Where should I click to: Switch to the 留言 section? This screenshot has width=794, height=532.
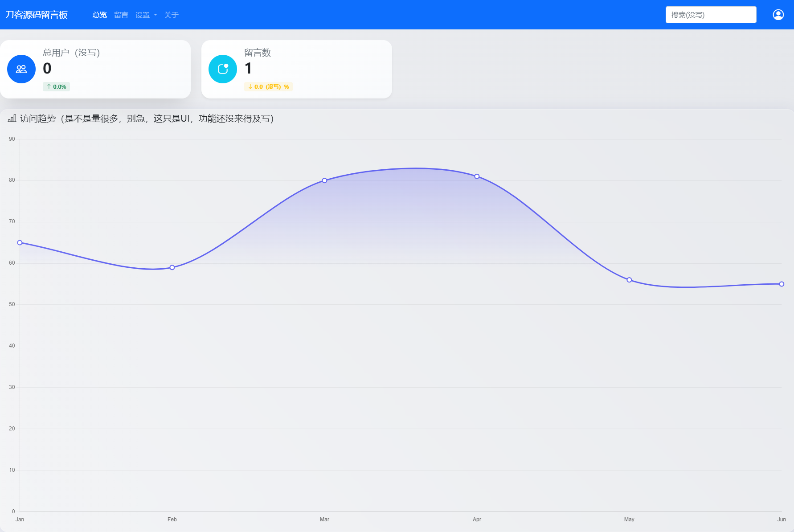[121, 15]
